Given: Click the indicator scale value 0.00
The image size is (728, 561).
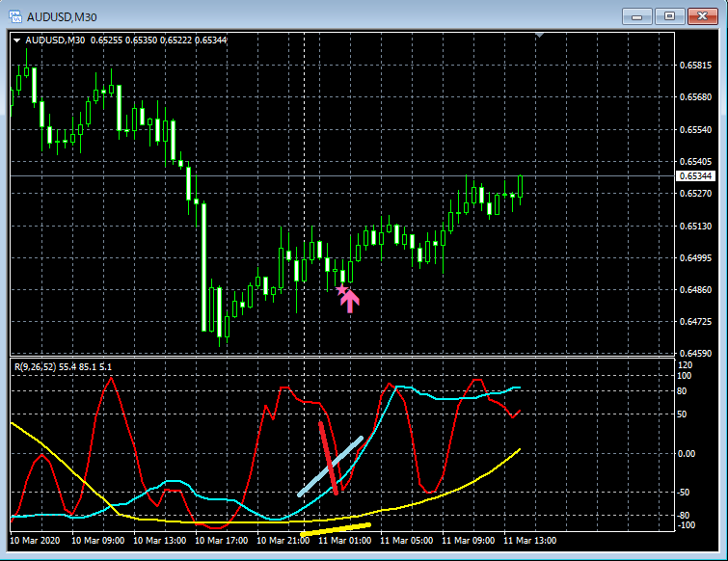Looking at the screenshot, I should (x=687, y=453).
